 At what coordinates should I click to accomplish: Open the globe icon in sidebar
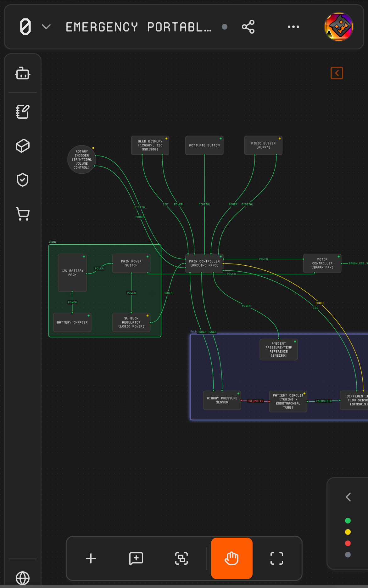click(23, 578)
